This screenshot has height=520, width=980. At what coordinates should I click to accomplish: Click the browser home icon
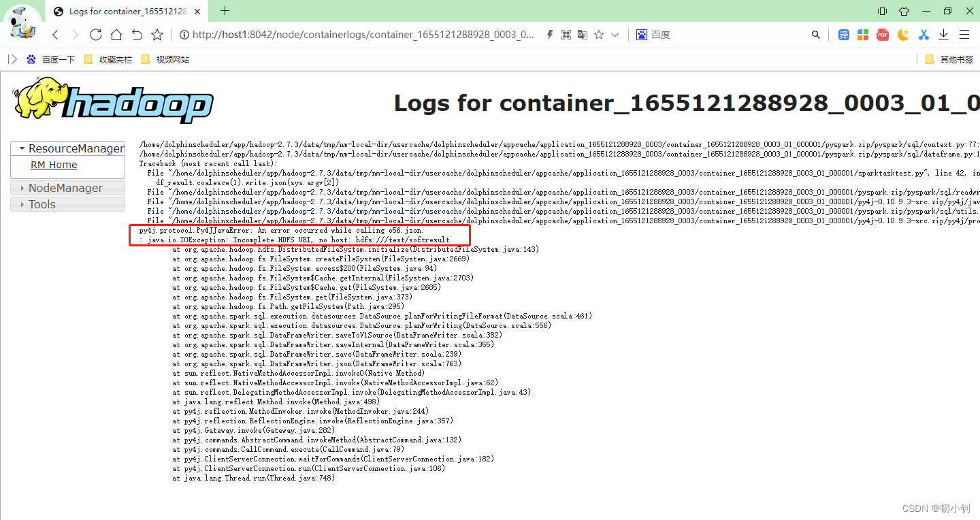point(116,34)
